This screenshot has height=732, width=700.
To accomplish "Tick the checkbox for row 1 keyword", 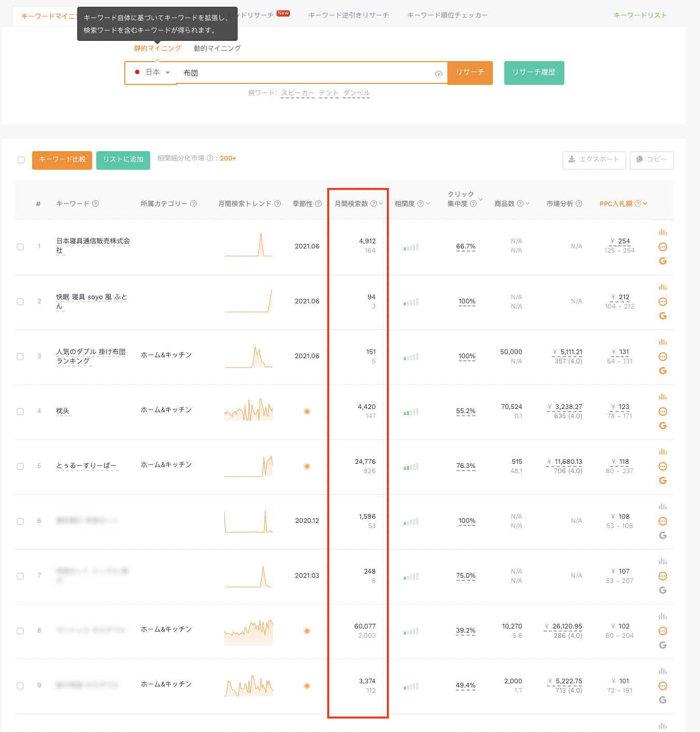I will click(x=20, y=247).
